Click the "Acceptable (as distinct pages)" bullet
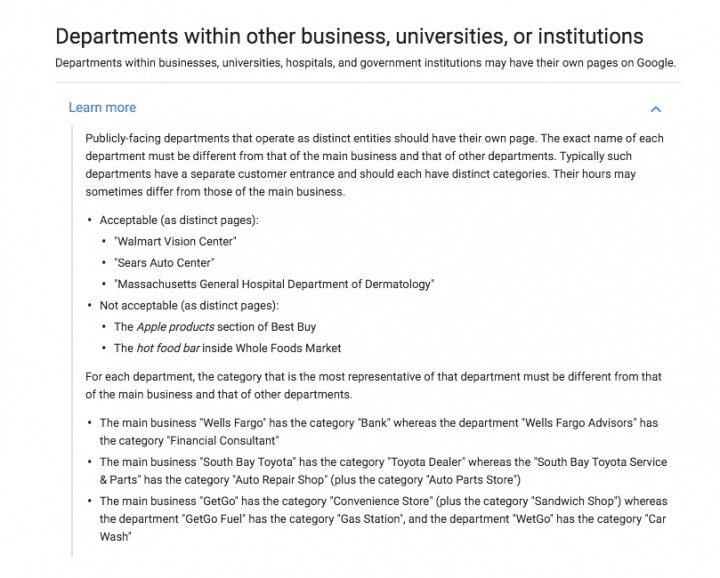 coord(179,220)
